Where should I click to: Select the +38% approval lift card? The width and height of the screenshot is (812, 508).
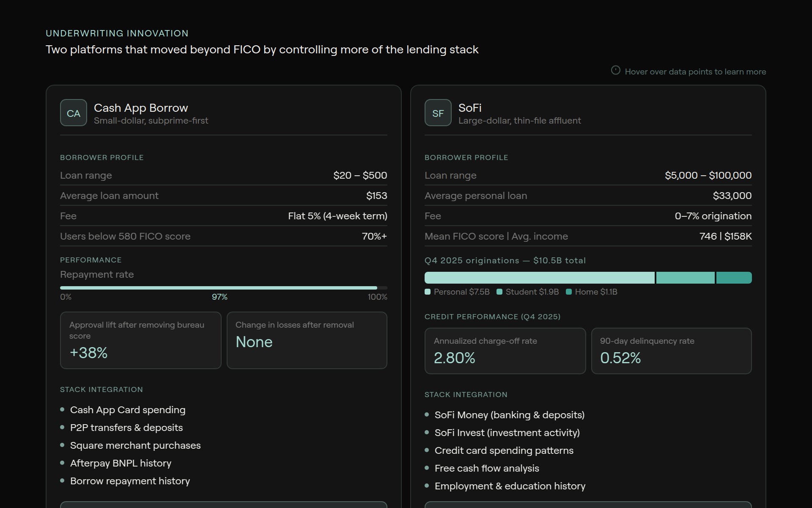pyautogui.click(x=140, y=340)
